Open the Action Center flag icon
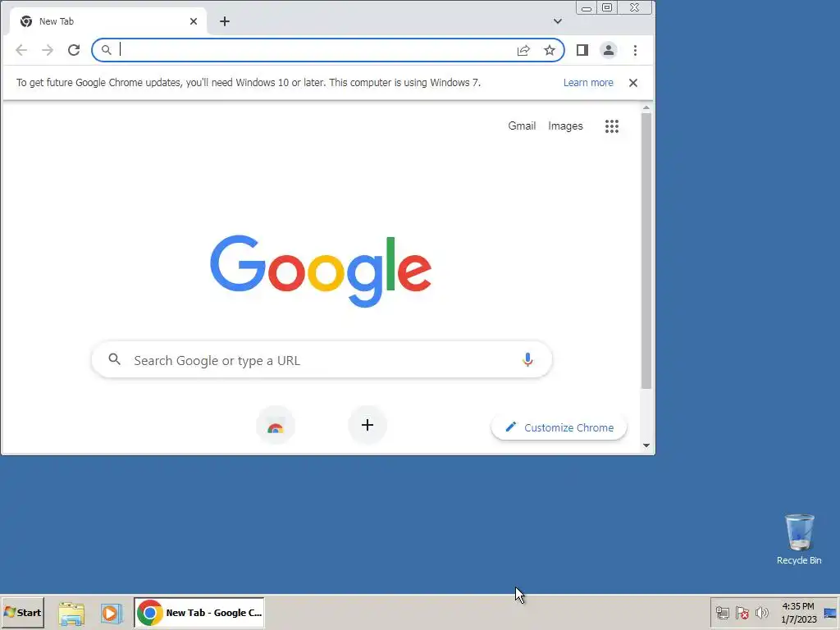The width and height of the screenshot is (840, 630). (x=742, y=613)
